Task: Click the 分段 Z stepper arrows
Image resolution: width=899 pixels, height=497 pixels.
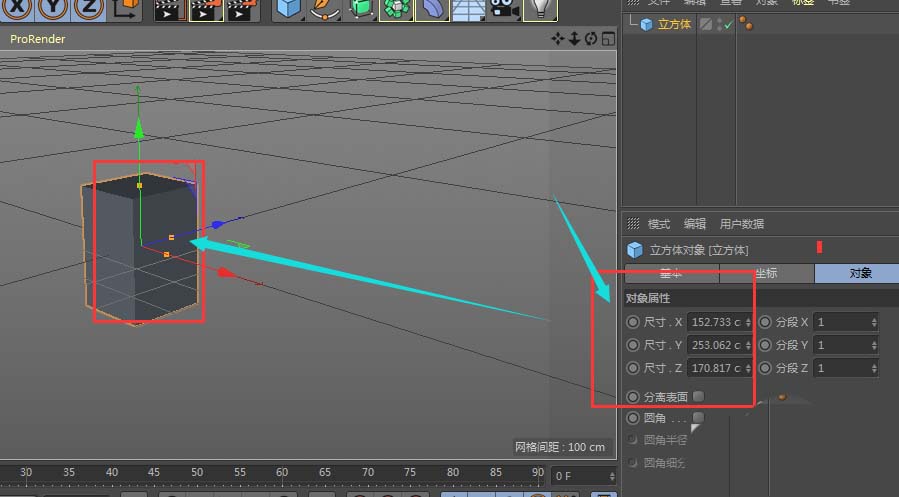Action: point(874,368)
